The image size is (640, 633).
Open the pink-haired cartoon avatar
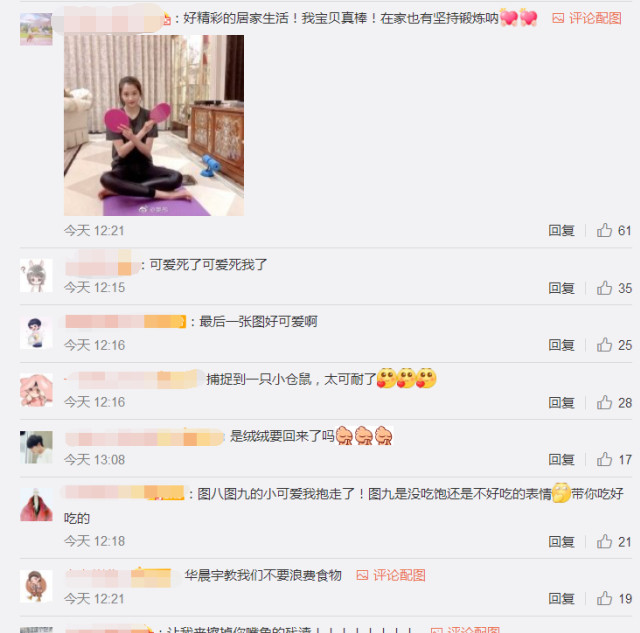point(36,390)
